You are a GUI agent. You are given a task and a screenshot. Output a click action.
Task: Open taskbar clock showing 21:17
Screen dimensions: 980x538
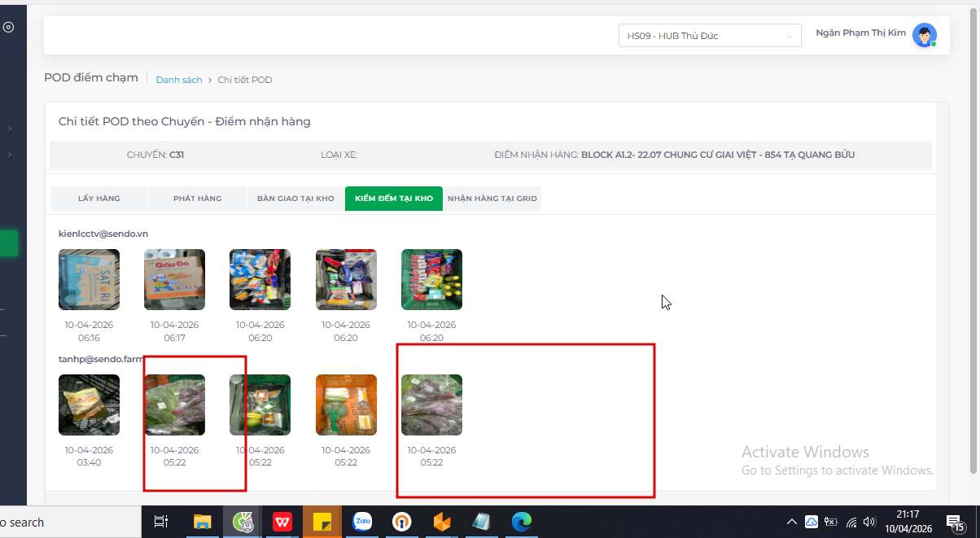tap(908, 522)
